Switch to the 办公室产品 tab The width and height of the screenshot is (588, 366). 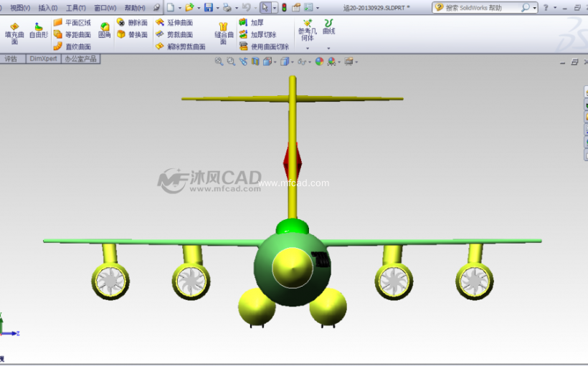80,59
